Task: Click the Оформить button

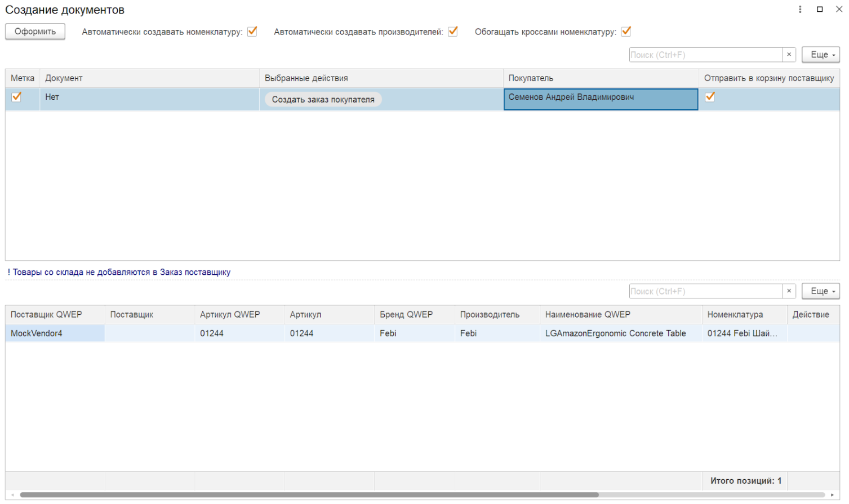Action: [x=35, y=32]
